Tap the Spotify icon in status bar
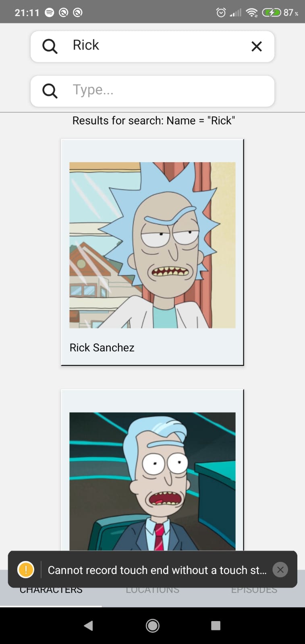305x644 pixels. 49,12
